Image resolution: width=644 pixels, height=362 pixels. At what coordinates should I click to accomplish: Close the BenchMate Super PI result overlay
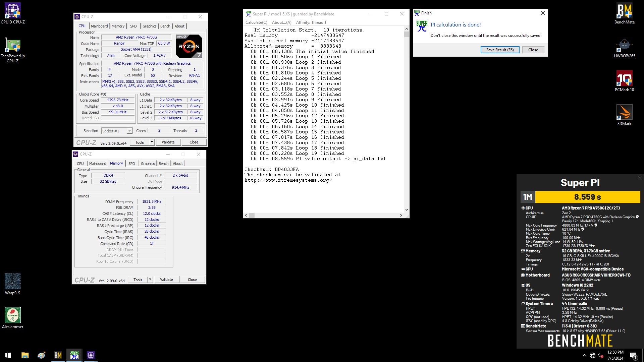640,178
